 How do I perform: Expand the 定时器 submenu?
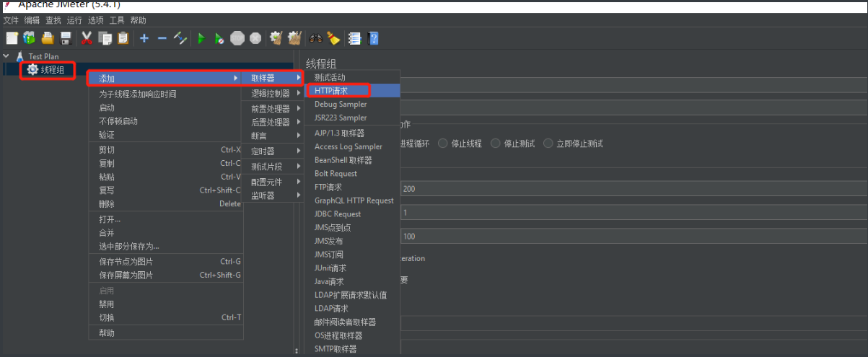pyautogui.click(x=274, y=151)
